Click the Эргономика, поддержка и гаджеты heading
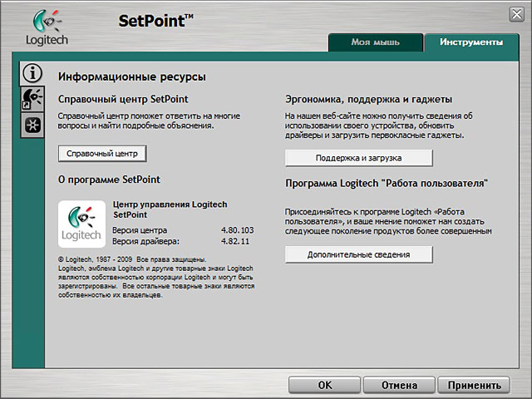Viewport: 532px width, 399px height. click(368, 100)
